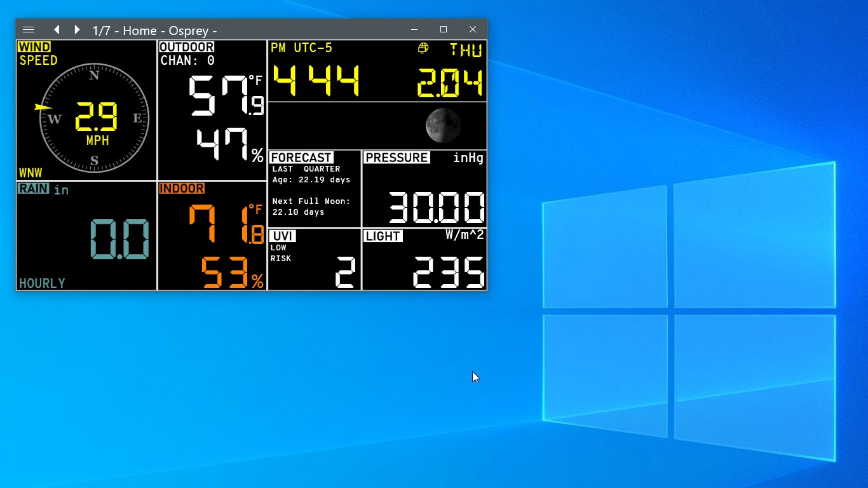Click the yellow wind direction needle
868x488 pixels.
(x=43, y=107)
